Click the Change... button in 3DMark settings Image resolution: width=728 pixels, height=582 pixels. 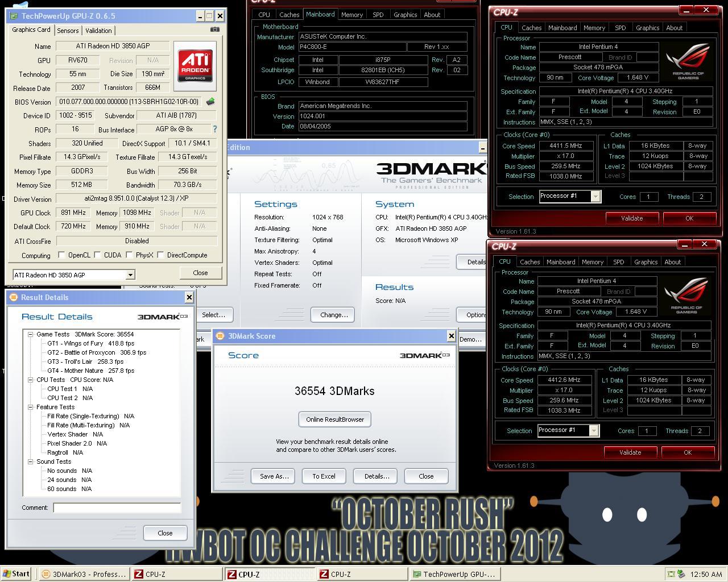pos(333,315)
